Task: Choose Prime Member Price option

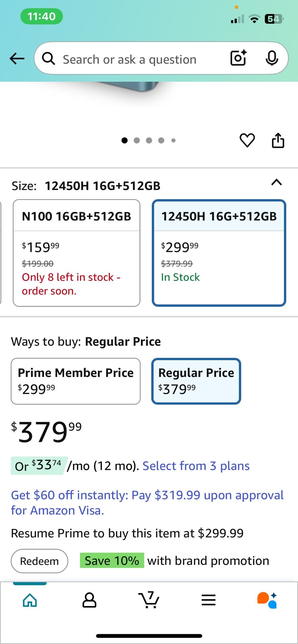Action: pyautogui.click(x=76, y=381)
